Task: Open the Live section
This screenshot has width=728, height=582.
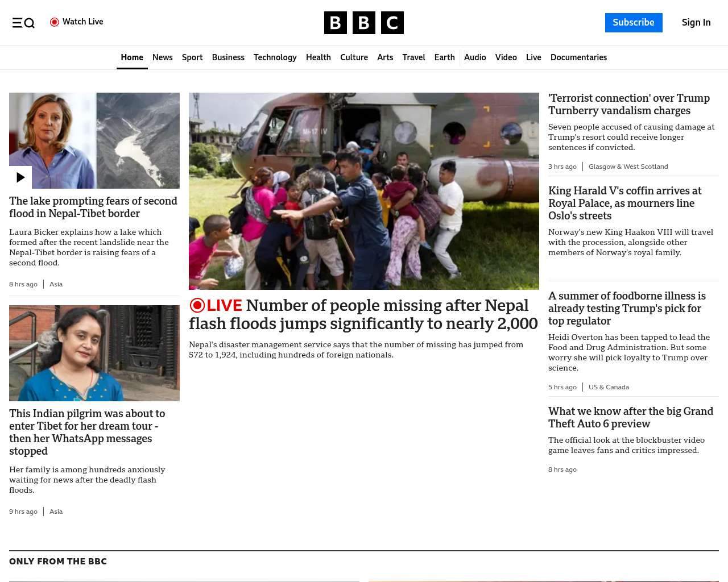Action: (533, 57)
